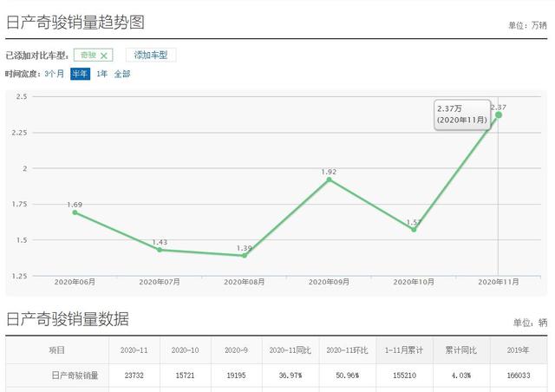The width and height of the screenshot is (555, 392).
Task: Click the 累计同比 column header
Action: tap(461, 350)
